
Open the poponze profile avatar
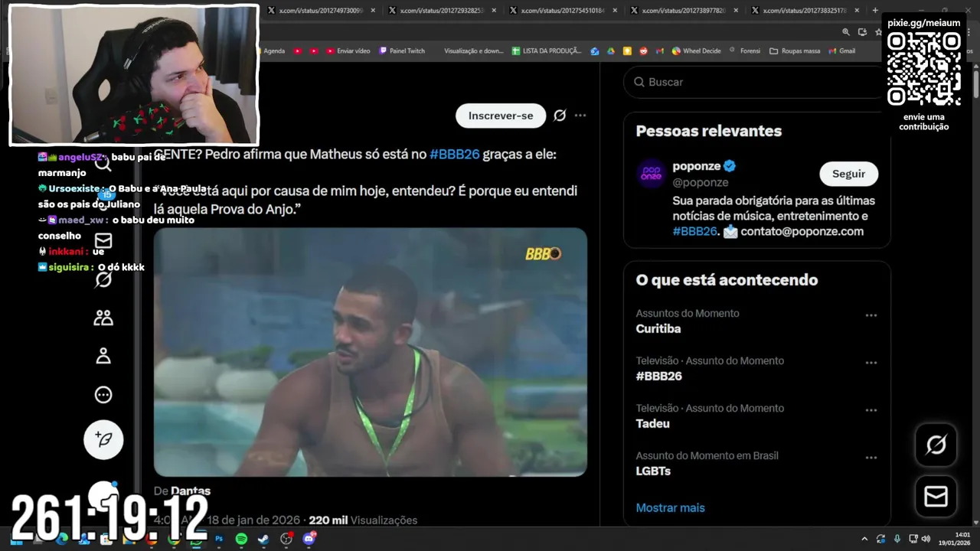pyautogui.click(x=652, y=174)
